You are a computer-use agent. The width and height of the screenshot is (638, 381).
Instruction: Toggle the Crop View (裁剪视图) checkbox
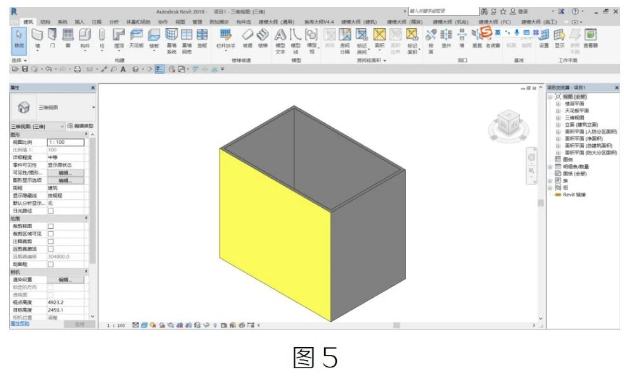click(51, 226)
